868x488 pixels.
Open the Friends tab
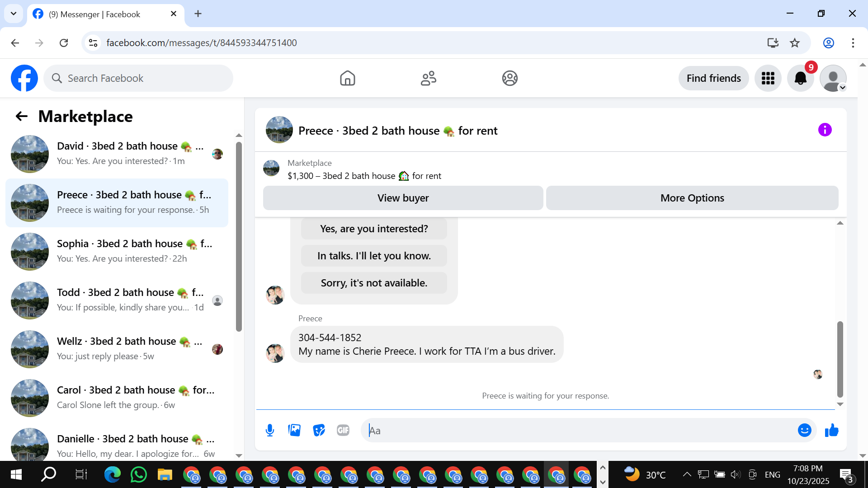point(428,78)
